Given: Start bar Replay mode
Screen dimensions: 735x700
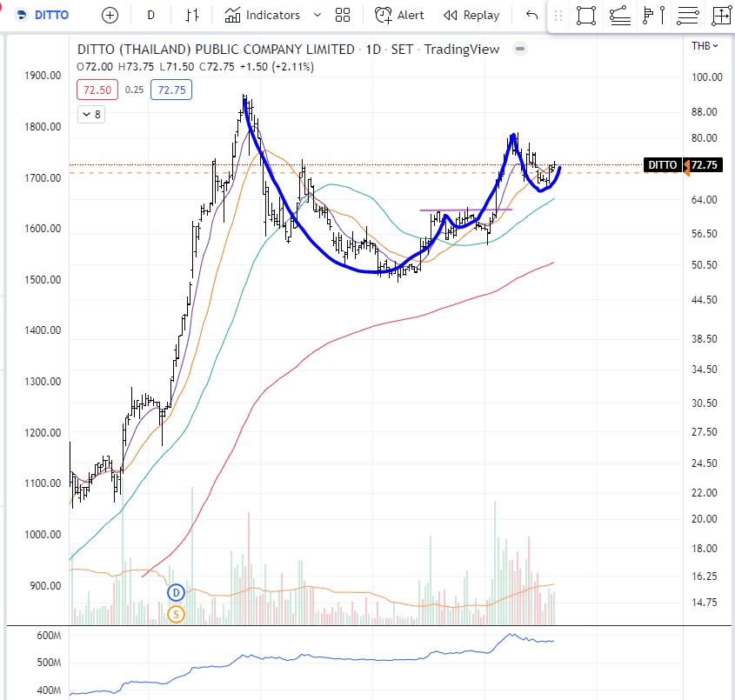Looking at the screenshot, I should (471, 16).
